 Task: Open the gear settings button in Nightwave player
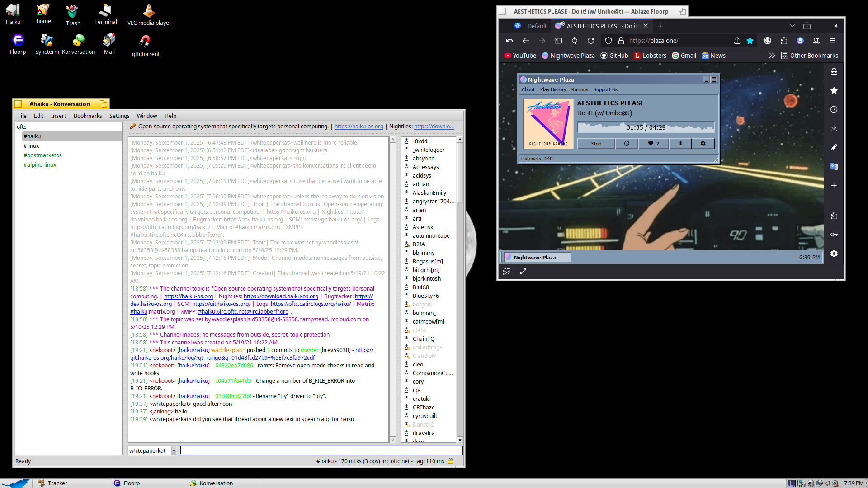coord(703,144)
